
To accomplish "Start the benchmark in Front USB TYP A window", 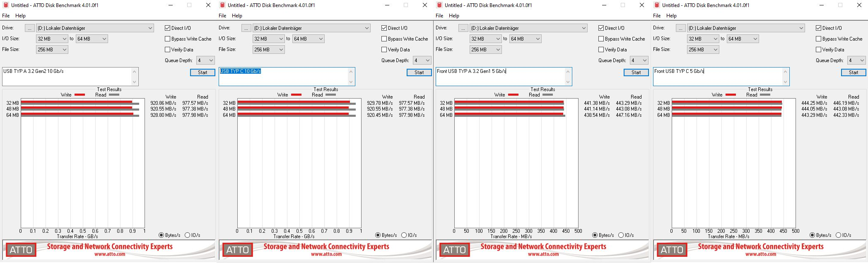I will (636, 72).
